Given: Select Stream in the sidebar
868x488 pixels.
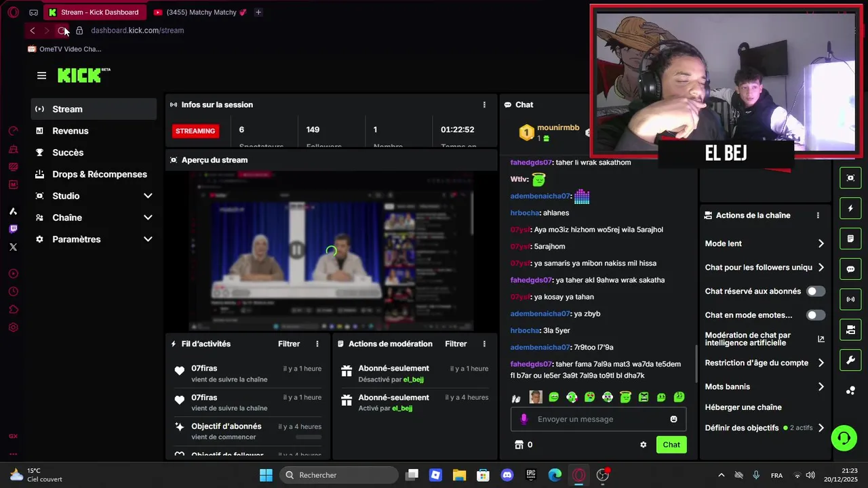Looking at the screenshot, I should click(94, 109).
